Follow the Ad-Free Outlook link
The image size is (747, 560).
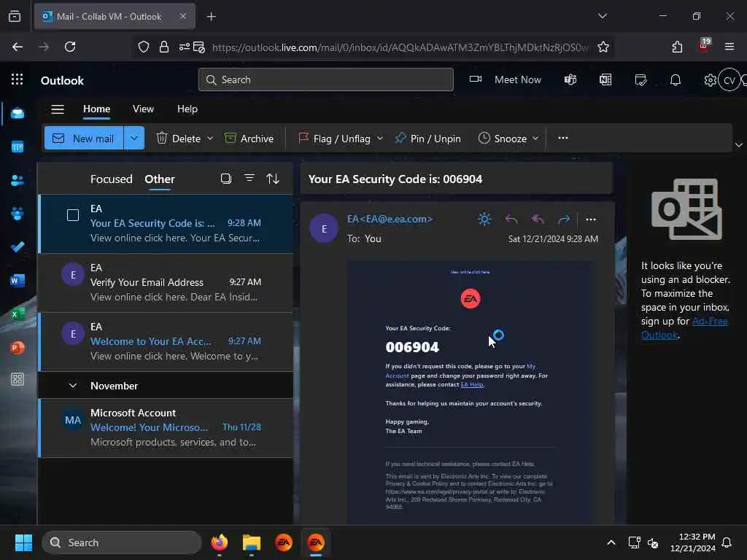coord(684,328)
